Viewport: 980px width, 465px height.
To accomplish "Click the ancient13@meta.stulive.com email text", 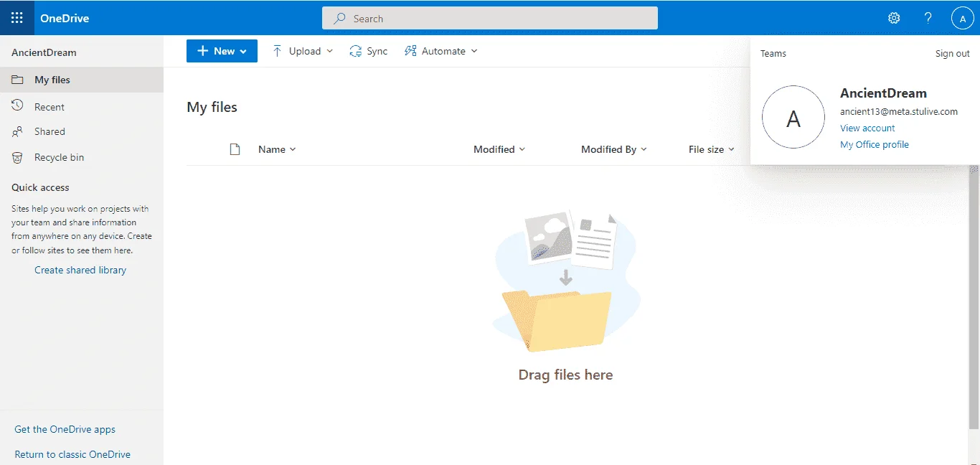I will [899, 111].
